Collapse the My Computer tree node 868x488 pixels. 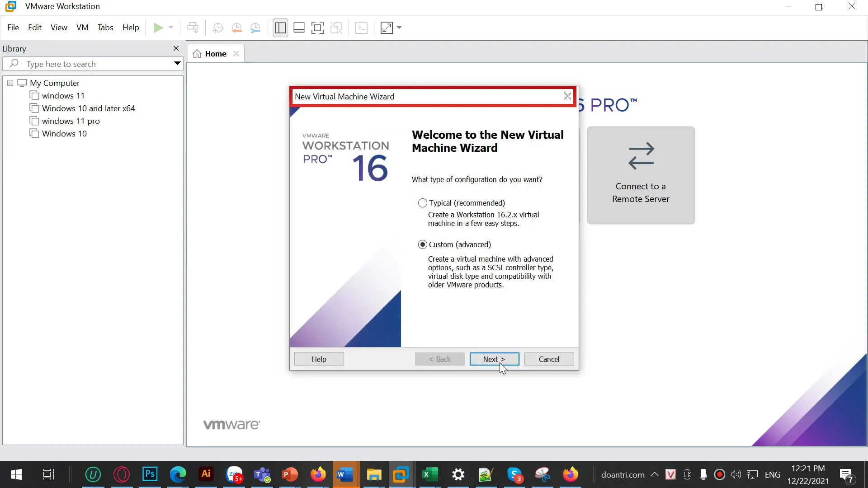point(10,83)
